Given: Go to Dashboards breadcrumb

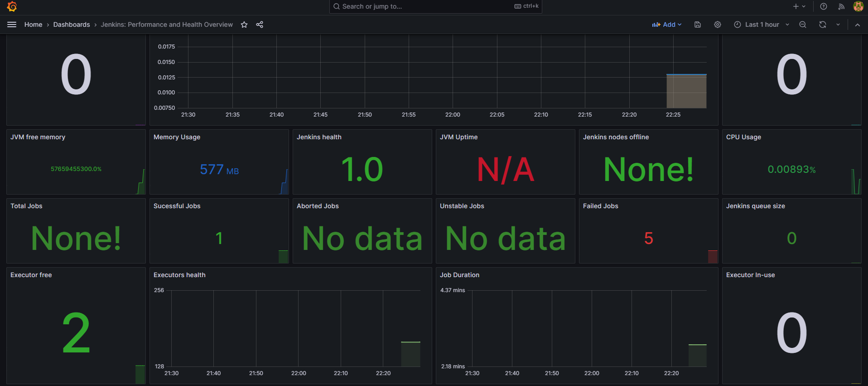Looking at the screenshot, I should (x=72, y=24).
